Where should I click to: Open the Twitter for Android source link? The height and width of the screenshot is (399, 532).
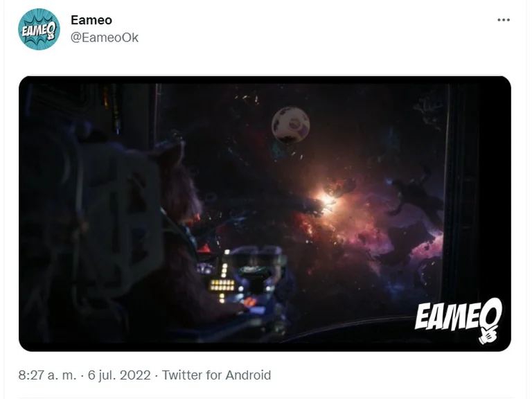(x=216, y=375)
